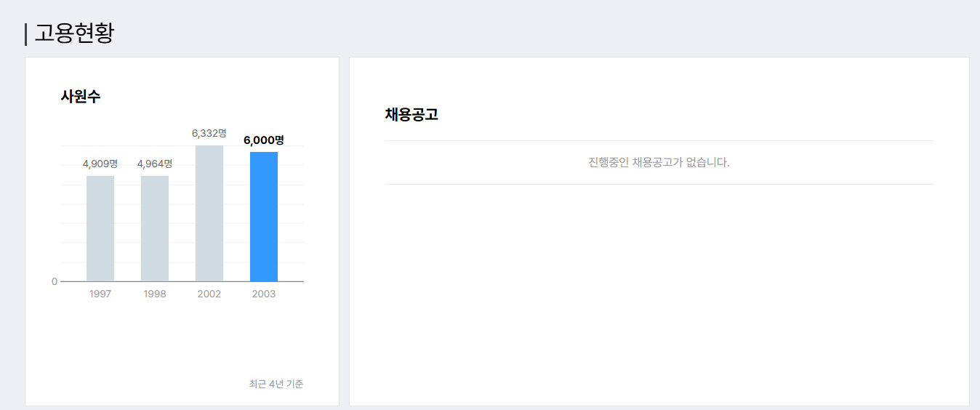Click the 0 axis value

[55, 281]
